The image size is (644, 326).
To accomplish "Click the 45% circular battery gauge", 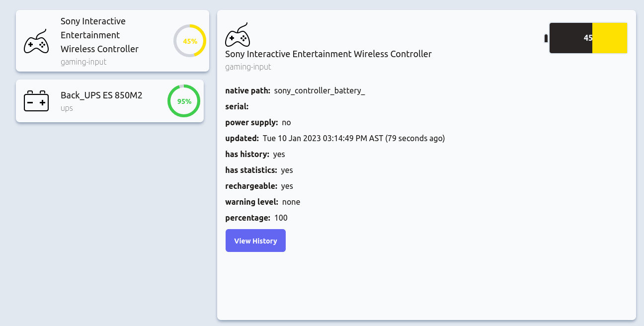I will coord(190,41).
